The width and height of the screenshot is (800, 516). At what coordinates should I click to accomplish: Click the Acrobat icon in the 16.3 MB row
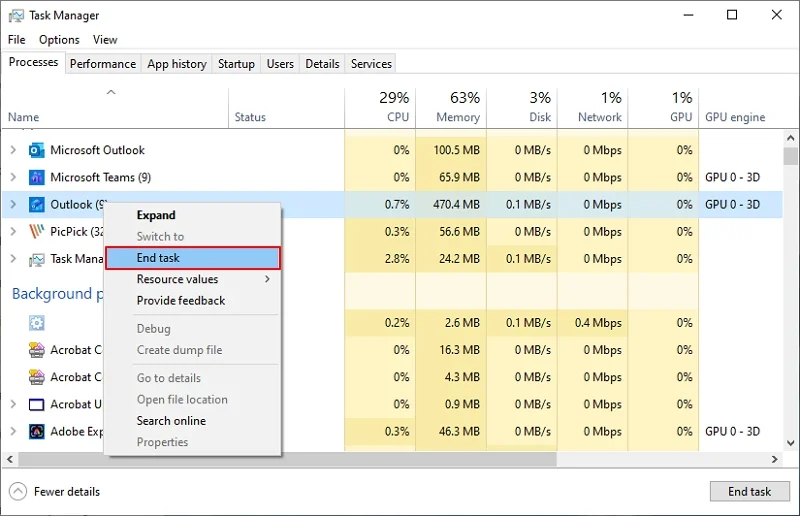(x=37, y=350)
